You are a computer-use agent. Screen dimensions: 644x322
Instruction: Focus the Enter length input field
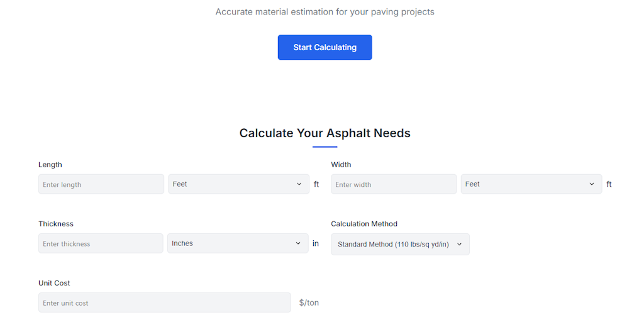point(101,184)
